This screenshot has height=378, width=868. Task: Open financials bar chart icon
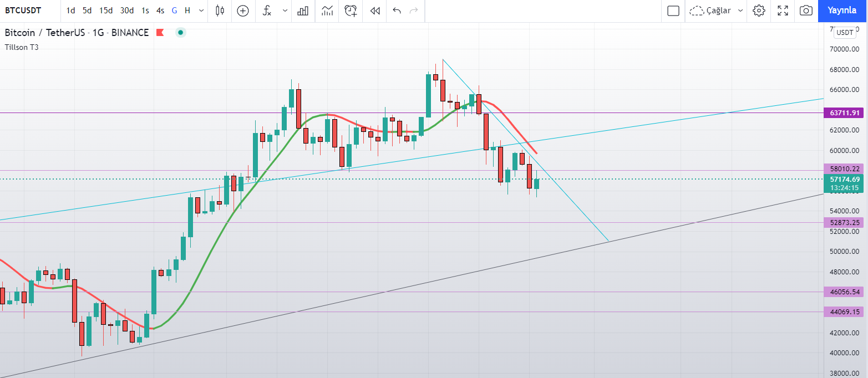tap(303, 11)
